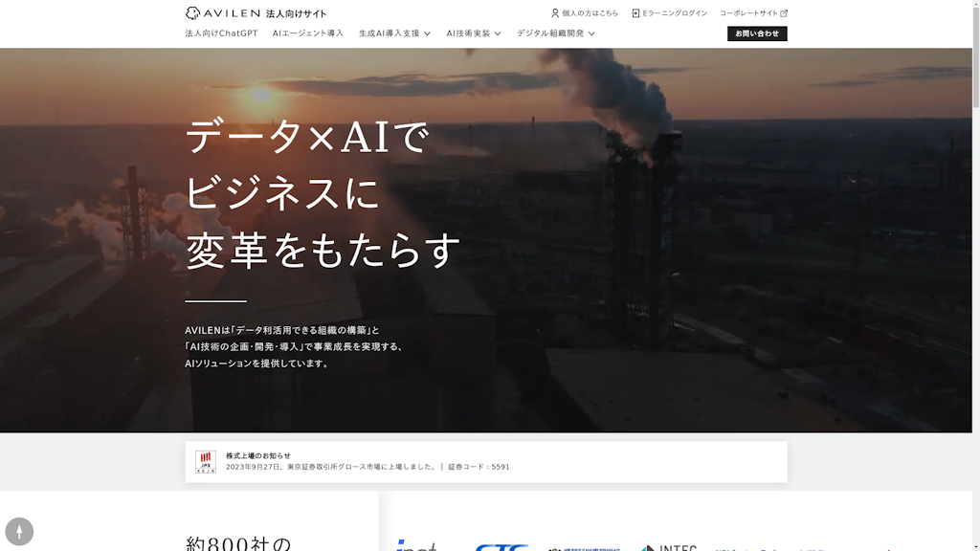Screen dimensions: 980x551
Task: Click the JPX logo in the listing notice
Action: pyautogui.click(x=206, y=462)
